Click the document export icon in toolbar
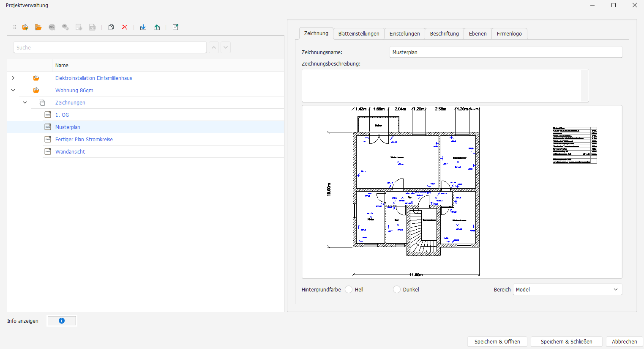The width and height of the screenshot is (644, 349). (175, 27)
